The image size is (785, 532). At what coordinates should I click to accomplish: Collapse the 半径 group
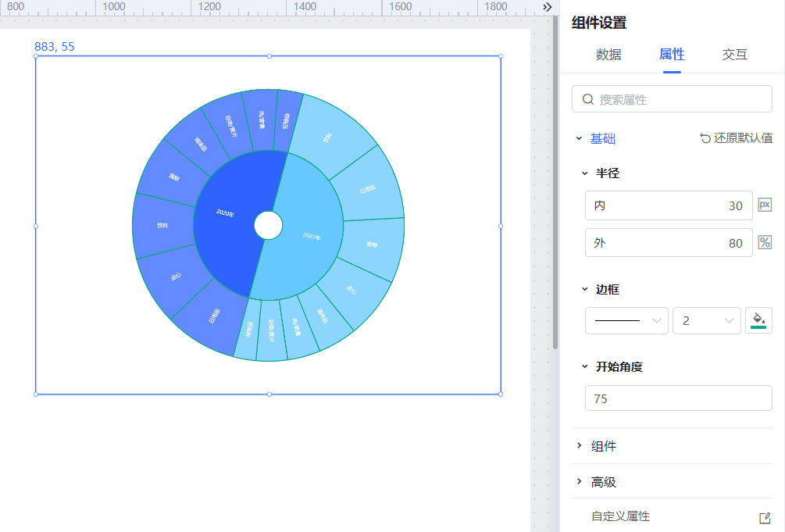(x=585, y=173)
